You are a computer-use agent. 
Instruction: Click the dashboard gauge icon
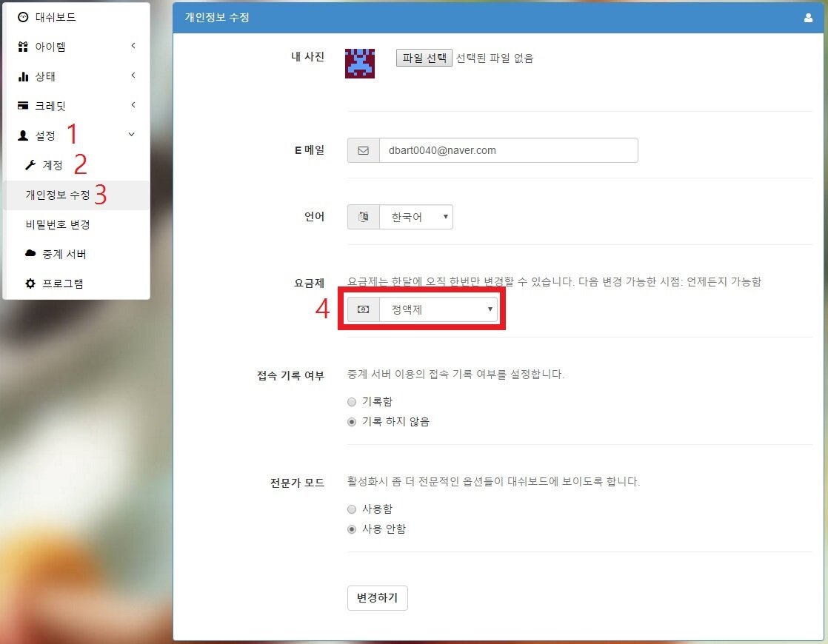click(x=23, y=18)
